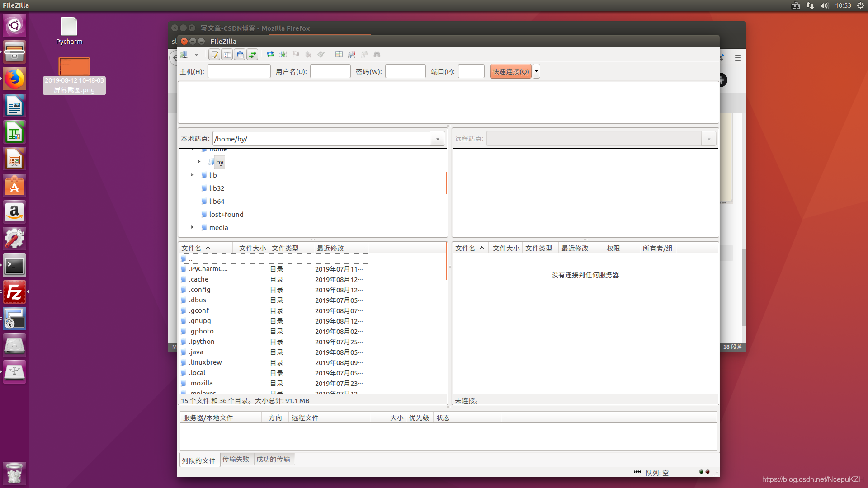Toggle directory comparison toolbar icon
This screenshot has height=488, width=868.
click(x=352, y=55)
